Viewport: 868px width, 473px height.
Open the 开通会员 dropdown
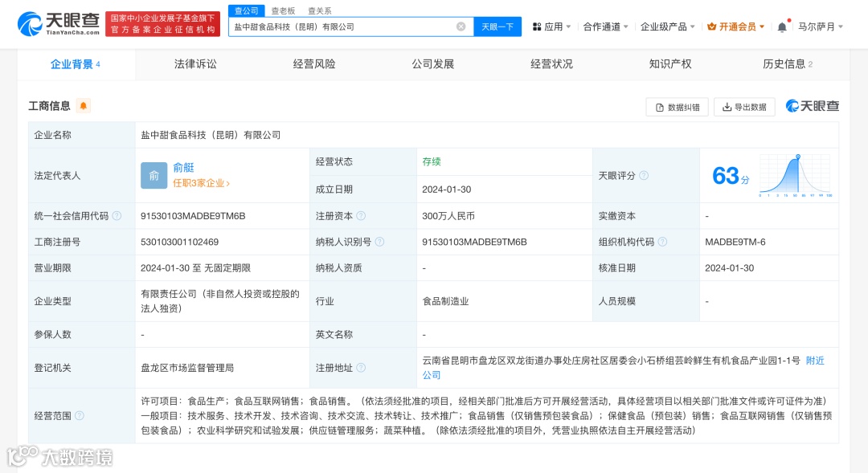pos(736,27)
